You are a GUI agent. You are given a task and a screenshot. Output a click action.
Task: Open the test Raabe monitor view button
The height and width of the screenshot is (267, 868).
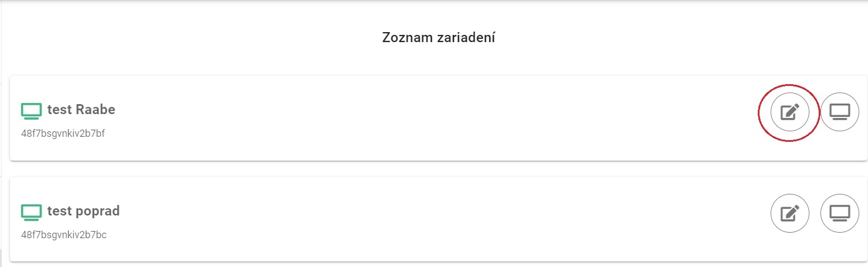tap(839, 112)
